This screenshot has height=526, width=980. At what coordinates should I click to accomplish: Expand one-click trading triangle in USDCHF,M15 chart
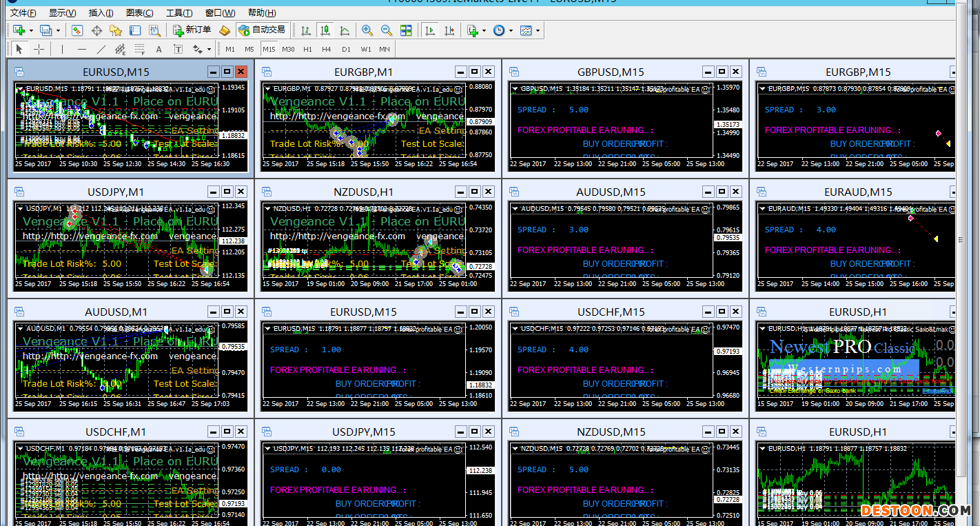pyautogui.click(x=515, y=328)
